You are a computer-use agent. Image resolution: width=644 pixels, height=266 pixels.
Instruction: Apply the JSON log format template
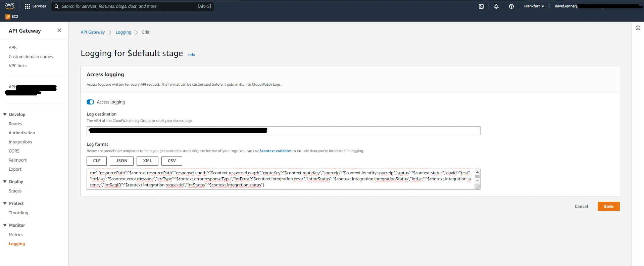121,161
